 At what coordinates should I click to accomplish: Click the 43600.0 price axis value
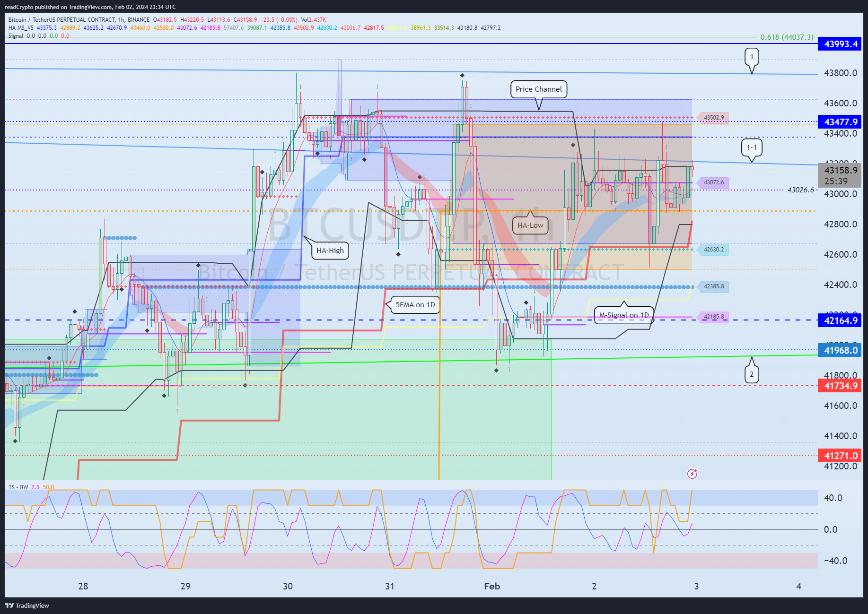[x=840, y=103]
